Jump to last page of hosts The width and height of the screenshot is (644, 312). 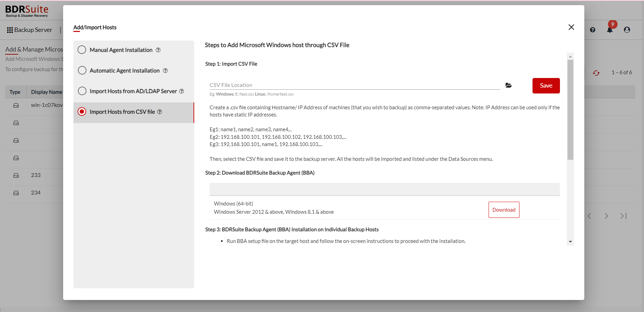(623, 216)
